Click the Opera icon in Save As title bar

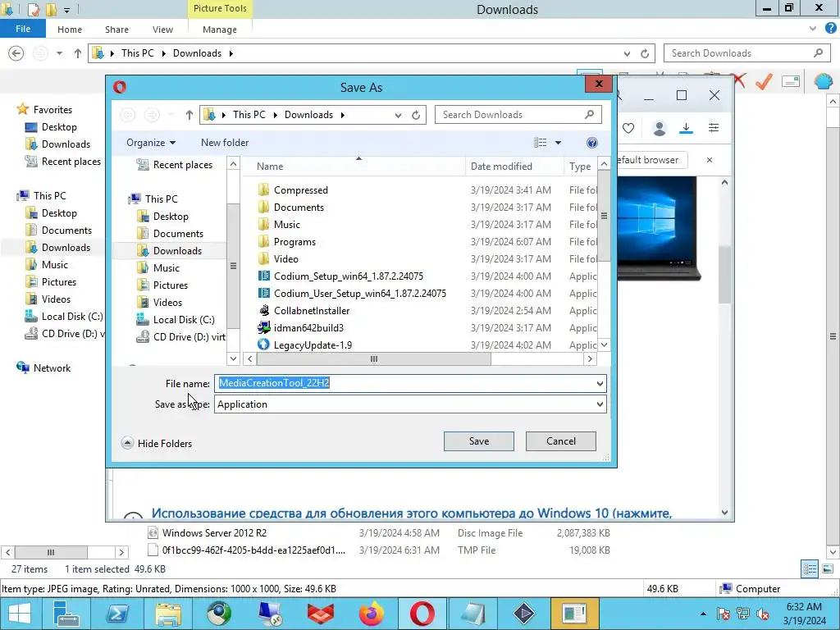click(120, 87)
